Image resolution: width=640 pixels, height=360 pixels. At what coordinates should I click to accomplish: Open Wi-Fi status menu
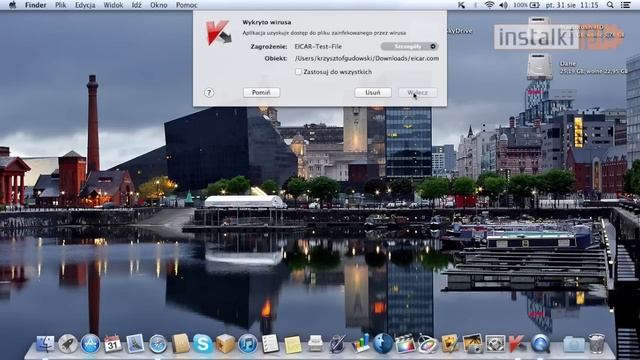pyautogui.click(x=489, y=5)
